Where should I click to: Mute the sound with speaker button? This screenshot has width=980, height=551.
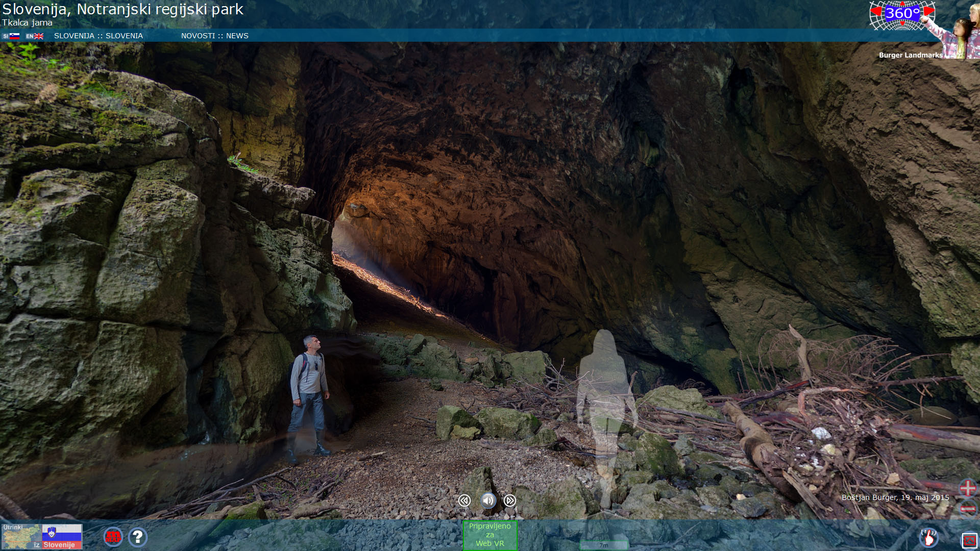[488, 500]
